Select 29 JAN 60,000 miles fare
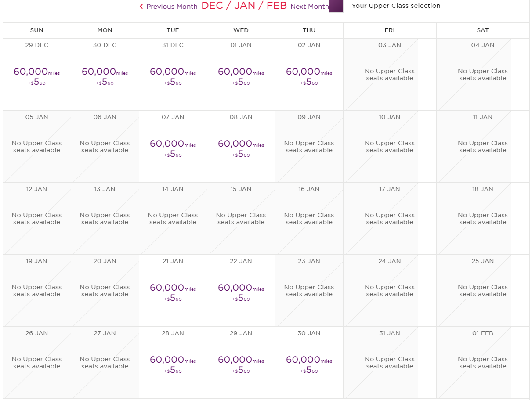Image resolution: width=532 pixels, height=400 pixels. (x=241, y=363)
